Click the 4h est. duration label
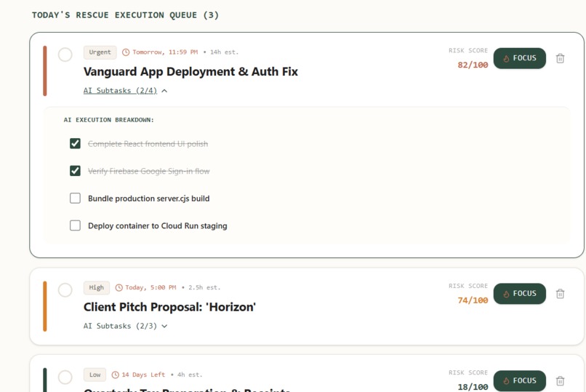 (190, 375)
